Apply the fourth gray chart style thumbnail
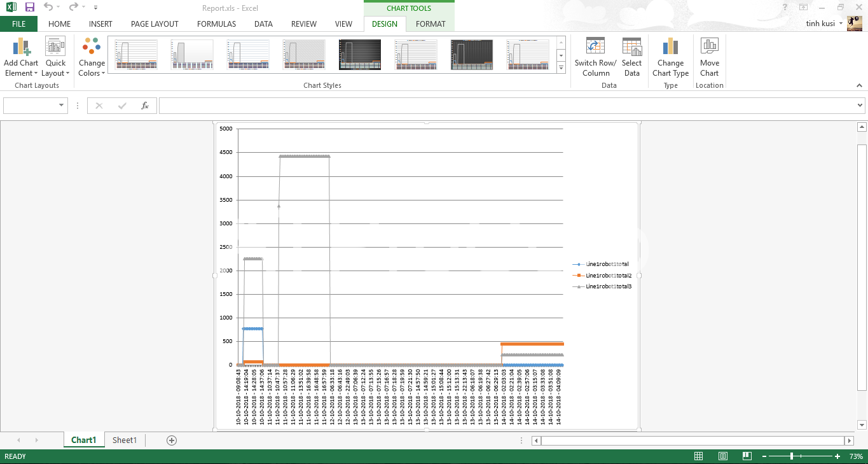 (x=304, y=55)
